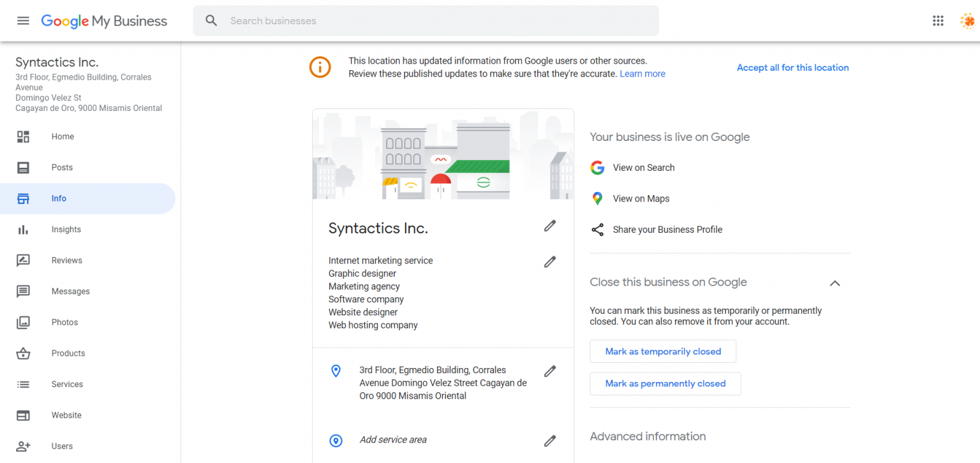The image size is (980, 463).
Task: Click the Services list icon
Action: [x=23, y=385]
